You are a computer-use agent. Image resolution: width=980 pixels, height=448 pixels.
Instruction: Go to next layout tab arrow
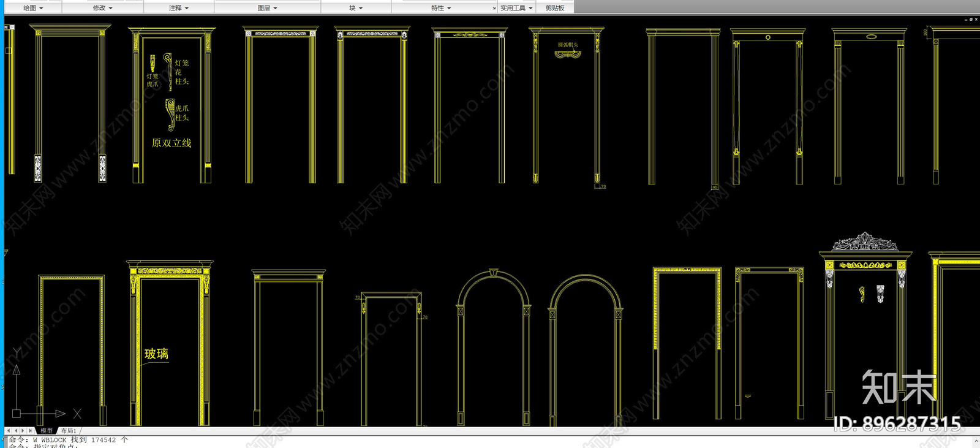[x=23, y=431]
